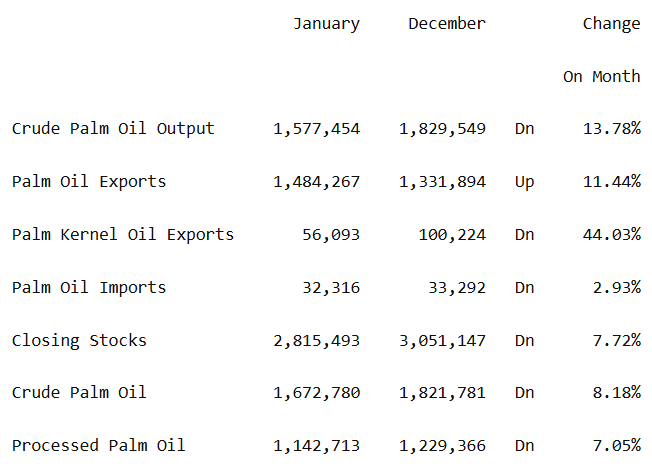Select January closing stocks value 2,815,493
652x476 pixels.
pyautogui.click(x=316, y=341)
